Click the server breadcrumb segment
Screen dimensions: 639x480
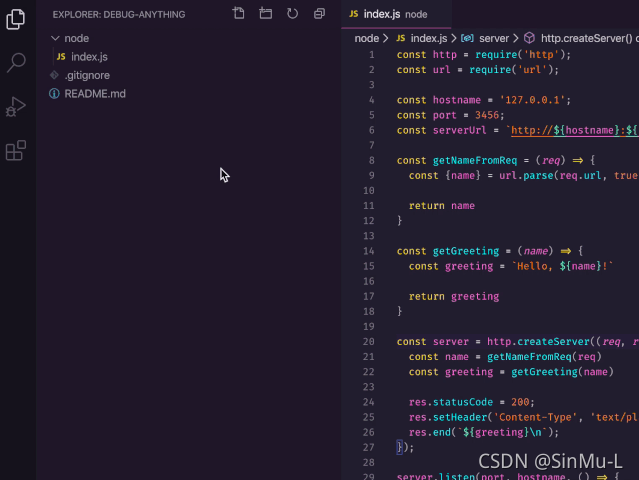coord(494,38)
